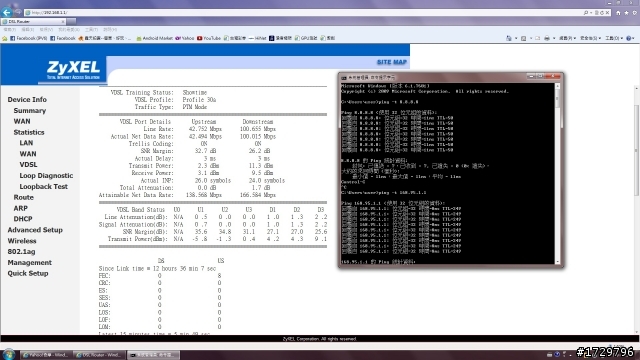Click the command bar home page icon
The image size is (640, 360).
click(x=509, y=38)
